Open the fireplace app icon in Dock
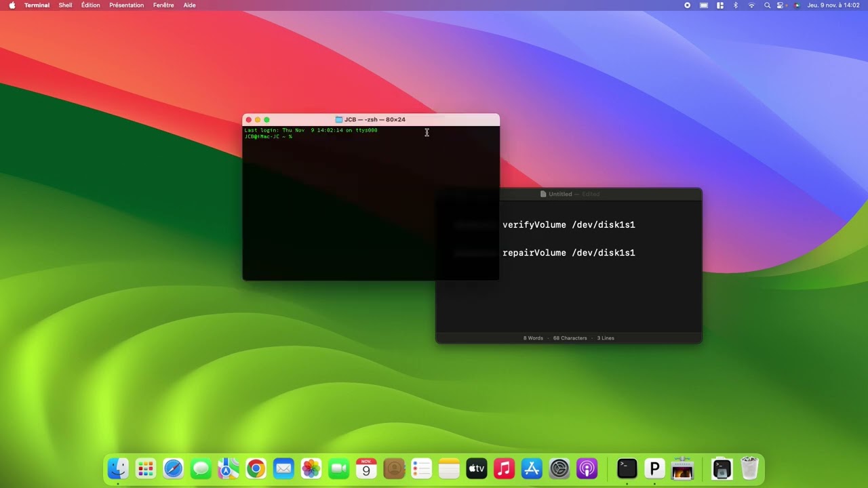 coord(682,468)
